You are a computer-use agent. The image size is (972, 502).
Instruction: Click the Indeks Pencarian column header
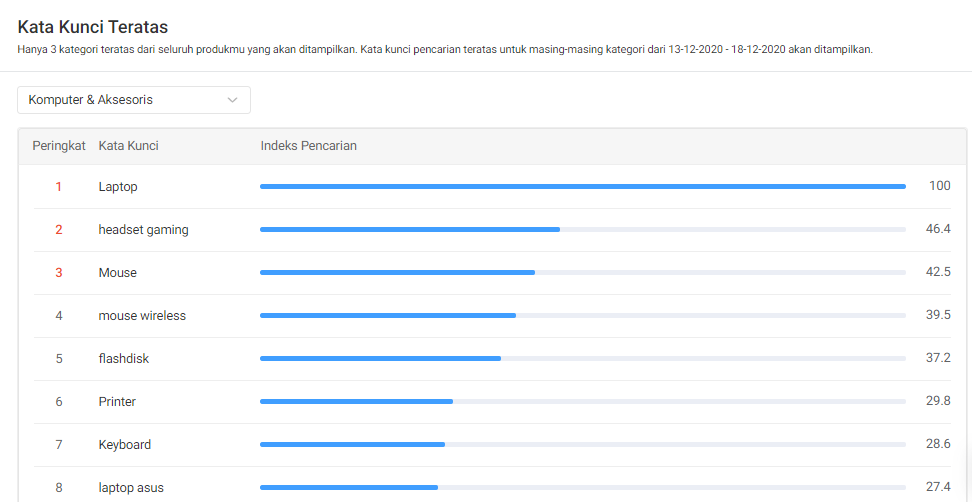pos(309,146)
